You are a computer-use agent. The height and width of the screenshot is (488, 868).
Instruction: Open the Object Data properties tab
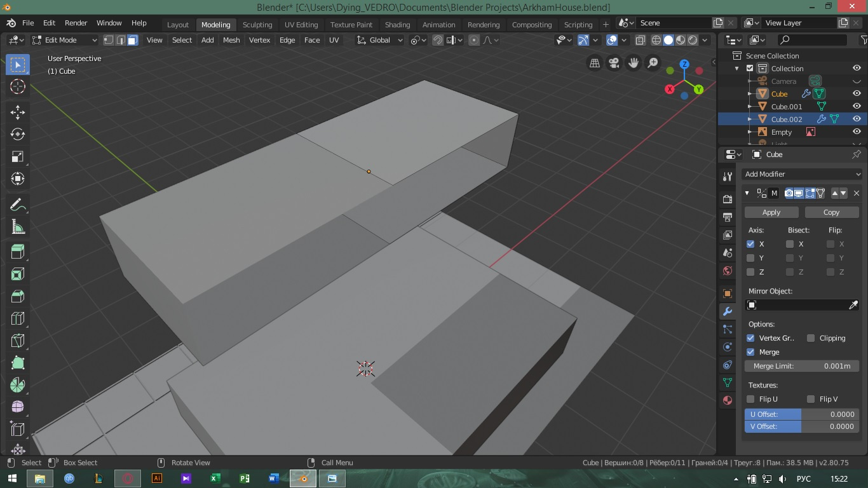728,383
